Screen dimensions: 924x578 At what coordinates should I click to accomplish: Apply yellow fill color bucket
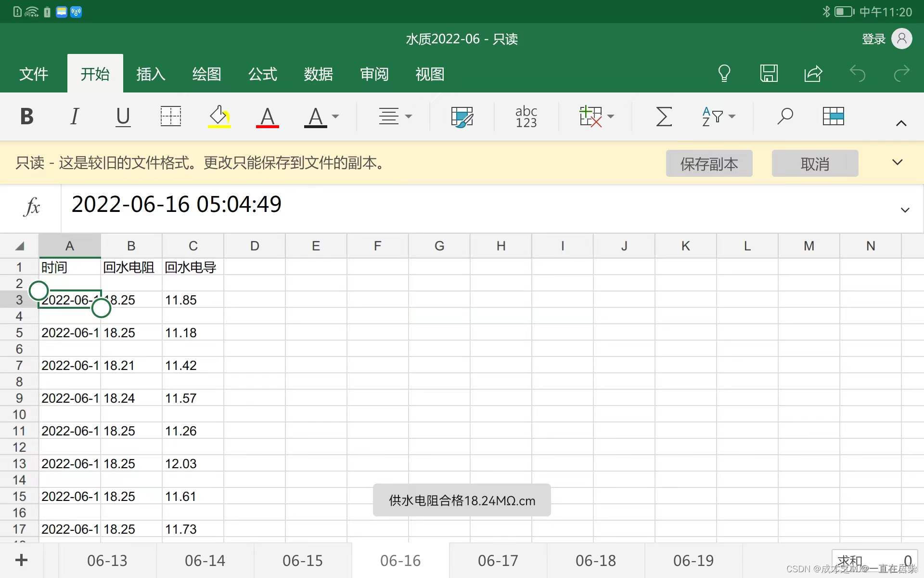(219, 117)
